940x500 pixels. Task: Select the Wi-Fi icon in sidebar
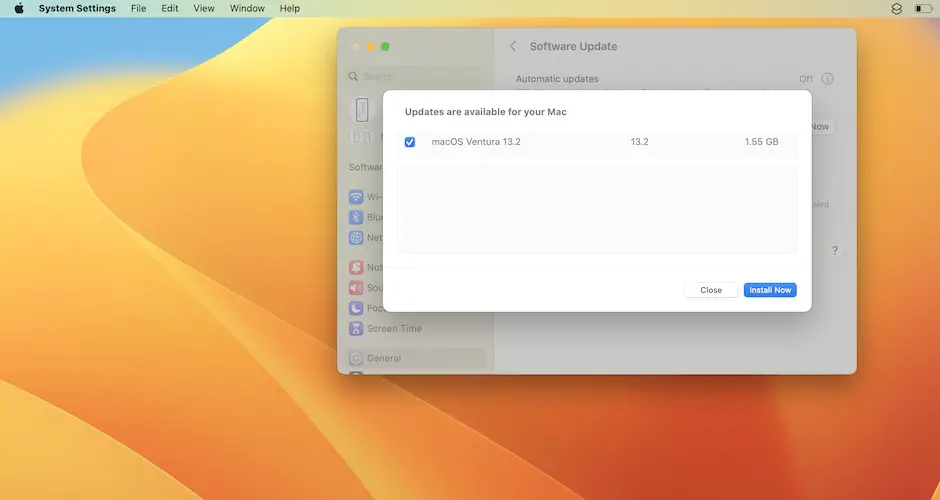click(x=356, y=197)
